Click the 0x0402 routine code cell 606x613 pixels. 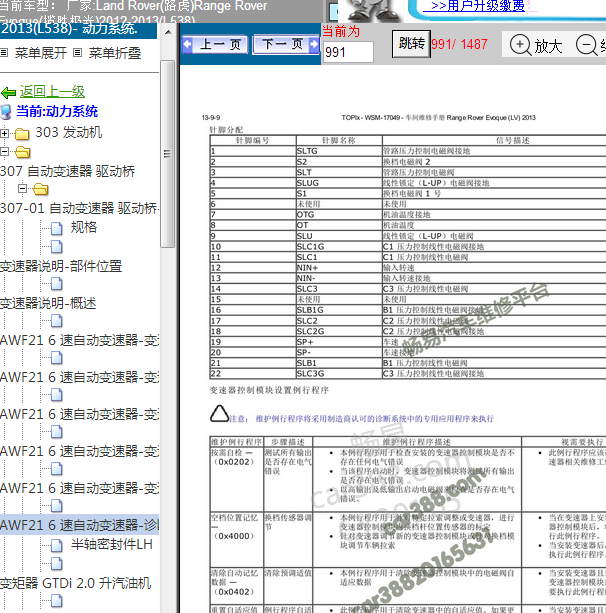pyautogui.click(x=237, y=586)
